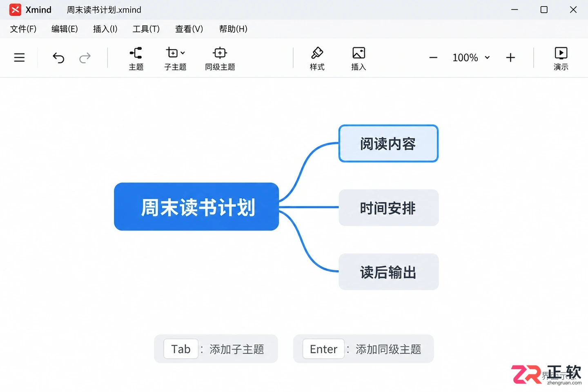The height and width of the screenshot is (392, 588).
Task: Open the 插入(I) menu
Action: tap(105, 29)
